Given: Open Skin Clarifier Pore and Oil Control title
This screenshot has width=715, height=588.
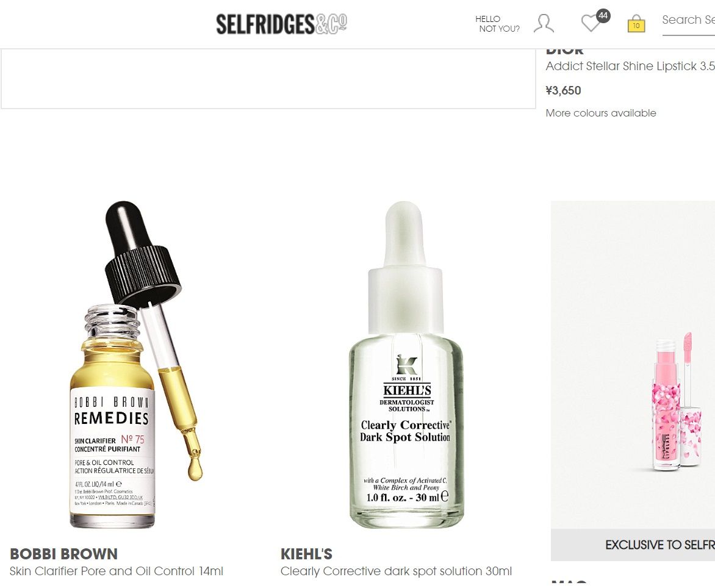Looking at the screenshot, I should [117, 572].
